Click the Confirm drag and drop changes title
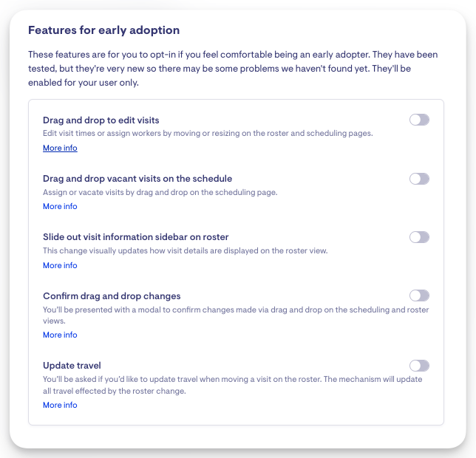The image size is (476, 458). [x=112, y=296]
